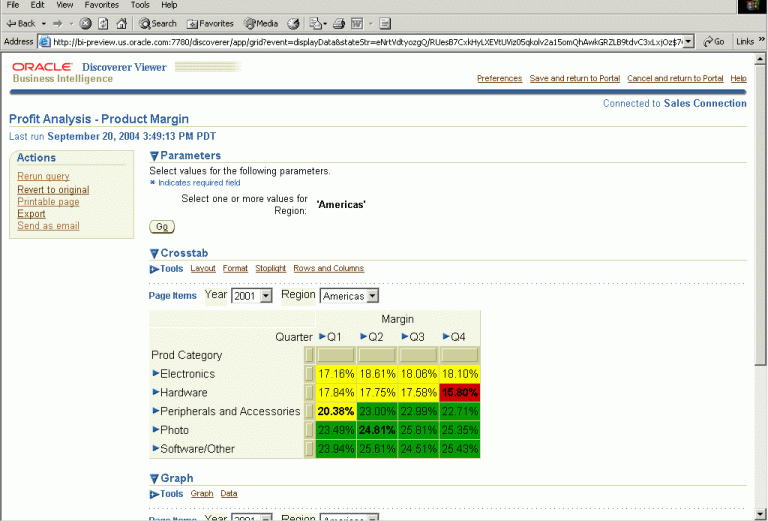The image size is (768, 521).
Task: Drill into Hardware row arrow
Action: [156, 392]
